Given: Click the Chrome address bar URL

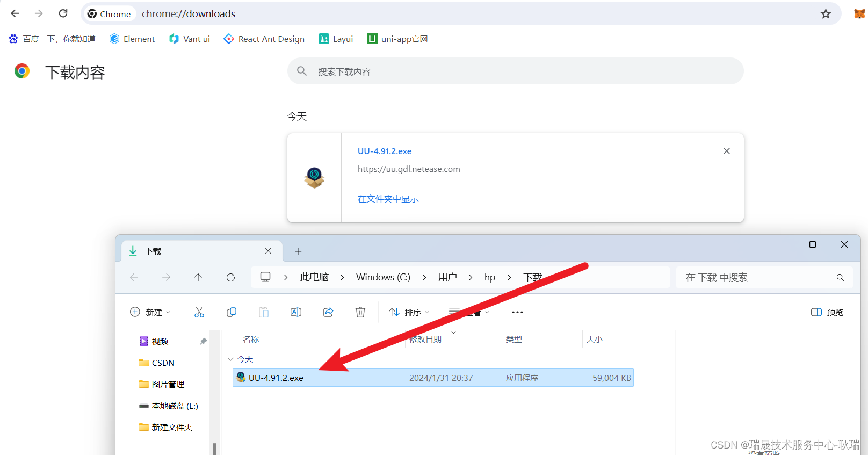Looking at the screenshot, I should coord(189,13).
